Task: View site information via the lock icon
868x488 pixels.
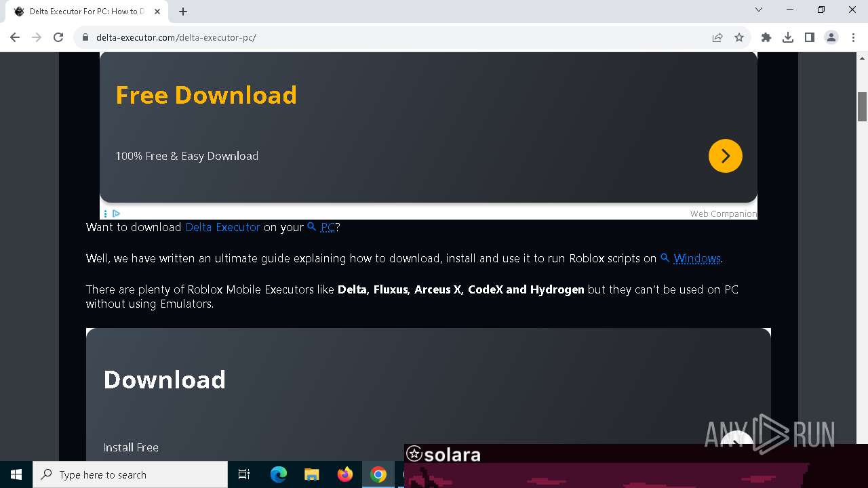Action: click(85, 37)
